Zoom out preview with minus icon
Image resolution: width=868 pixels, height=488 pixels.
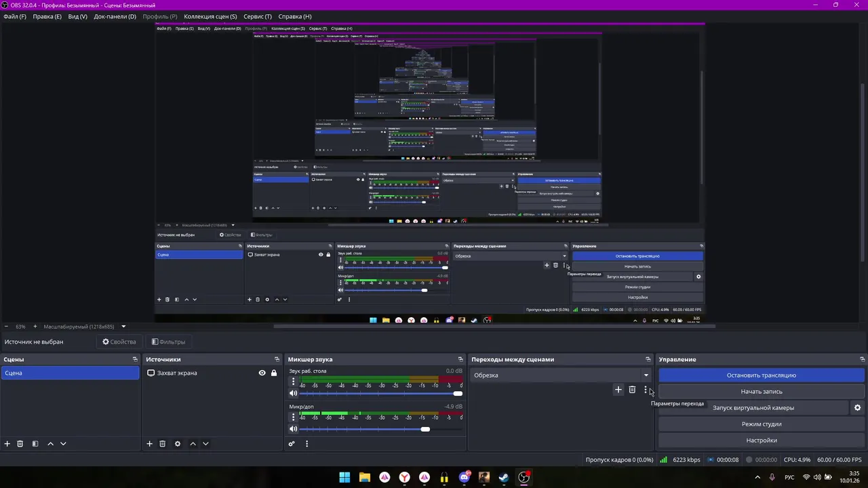point(7,327)
